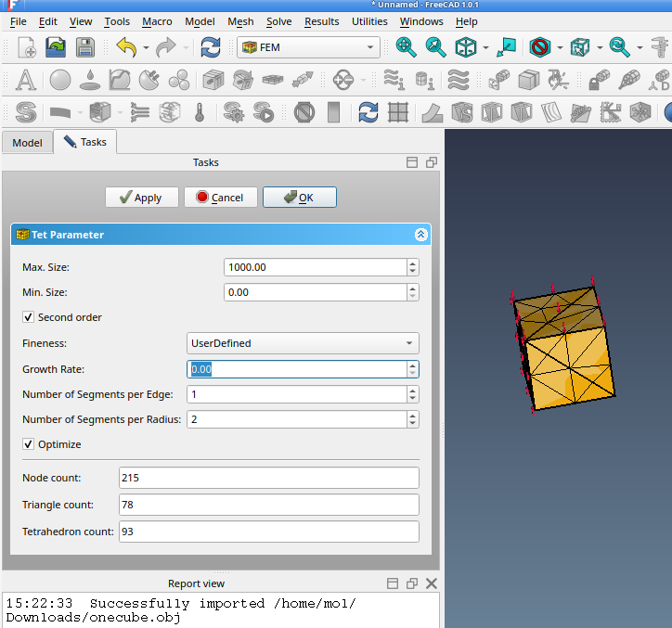Viewport: 672px width, 628px height.
Task: Click the solver 'S' icon
Action: point(26,112)
